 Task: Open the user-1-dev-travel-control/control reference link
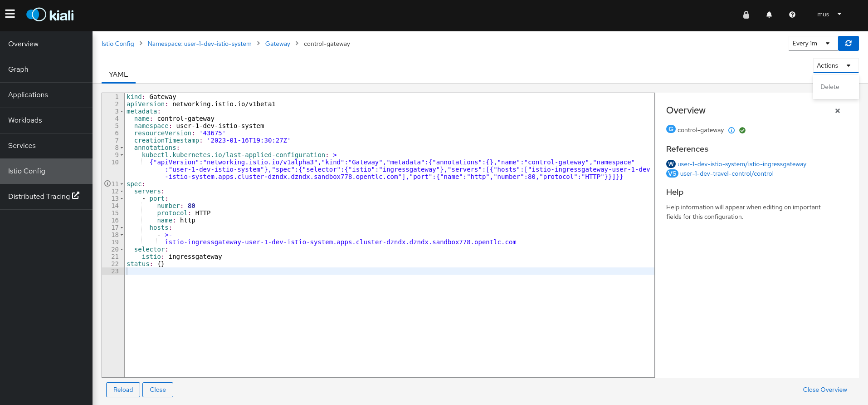[x=727, y=173]
